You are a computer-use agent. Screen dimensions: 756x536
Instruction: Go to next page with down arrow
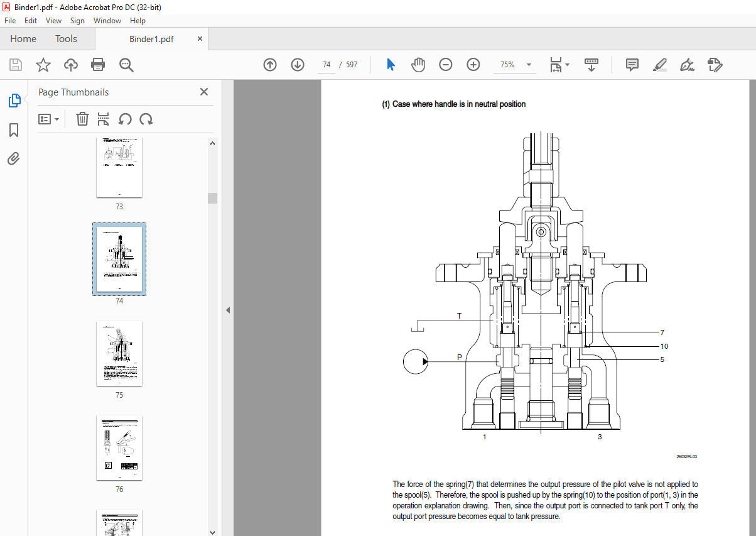pos(298,65)
